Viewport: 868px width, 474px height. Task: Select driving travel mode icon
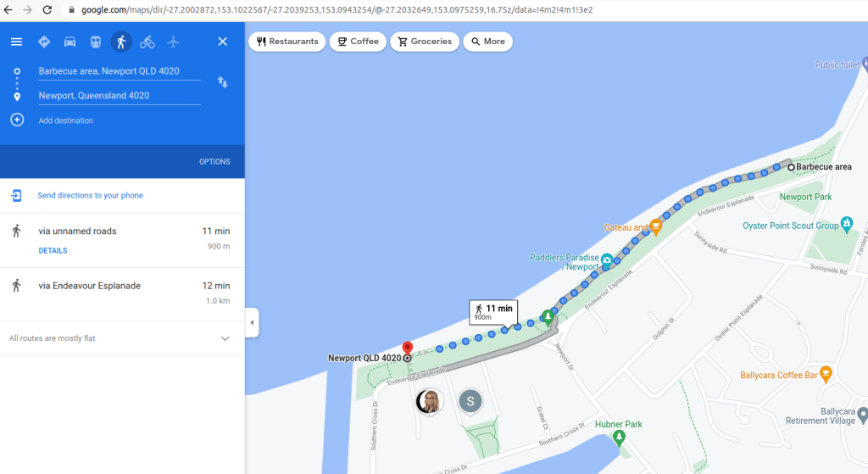tap(70, 42)
